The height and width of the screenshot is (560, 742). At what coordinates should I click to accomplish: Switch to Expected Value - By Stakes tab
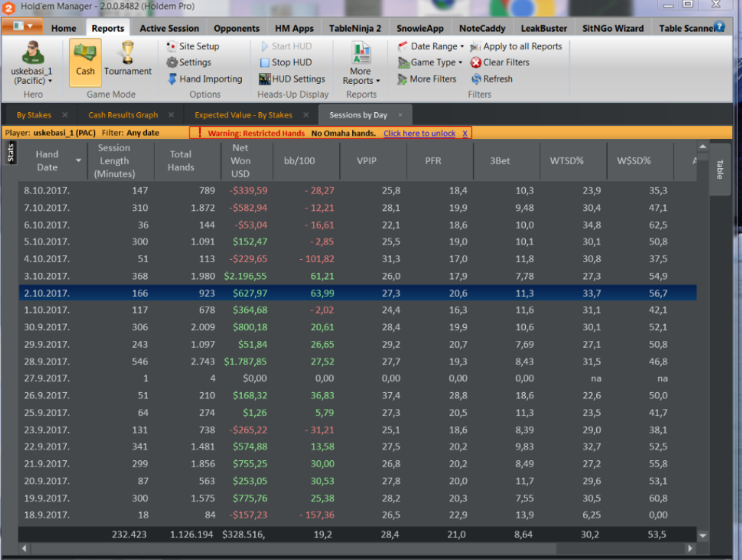(244, 115)
